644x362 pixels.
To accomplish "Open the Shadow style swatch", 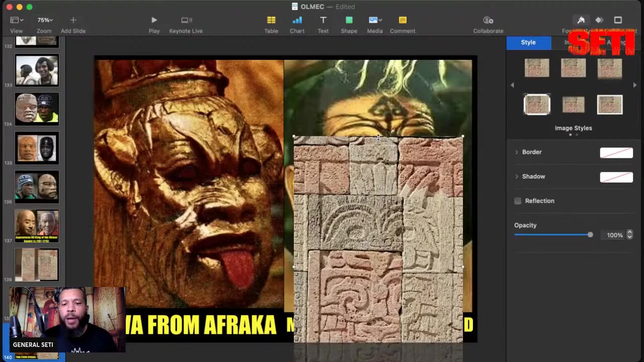I will 616,177.
